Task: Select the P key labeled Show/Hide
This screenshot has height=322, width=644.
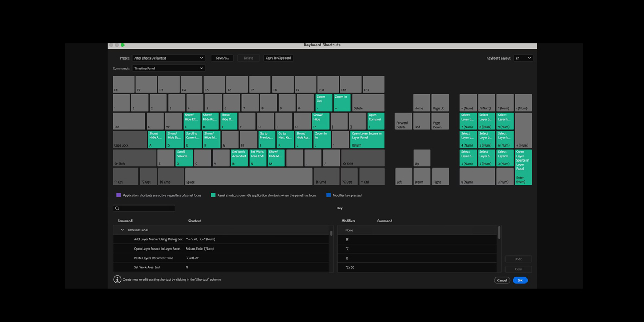Action: click(x=320, y=121)
